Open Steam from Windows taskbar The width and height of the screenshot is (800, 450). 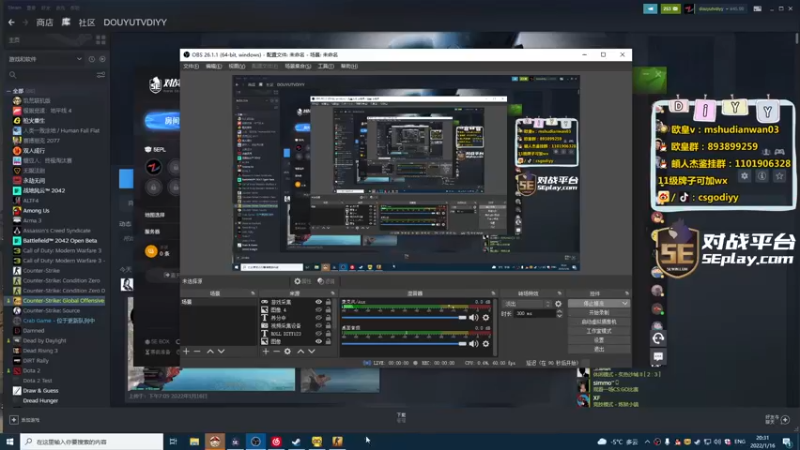click(x=296, y=441)
